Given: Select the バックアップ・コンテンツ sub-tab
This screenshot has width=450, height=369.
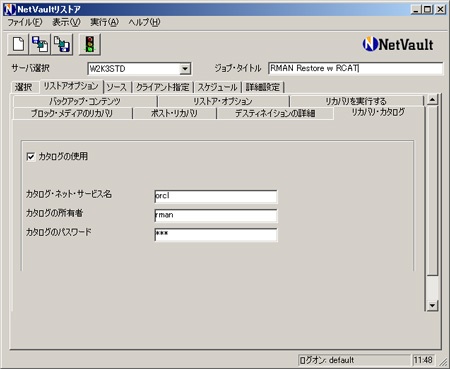Looking at the screenshot, I should coord(85,101).
